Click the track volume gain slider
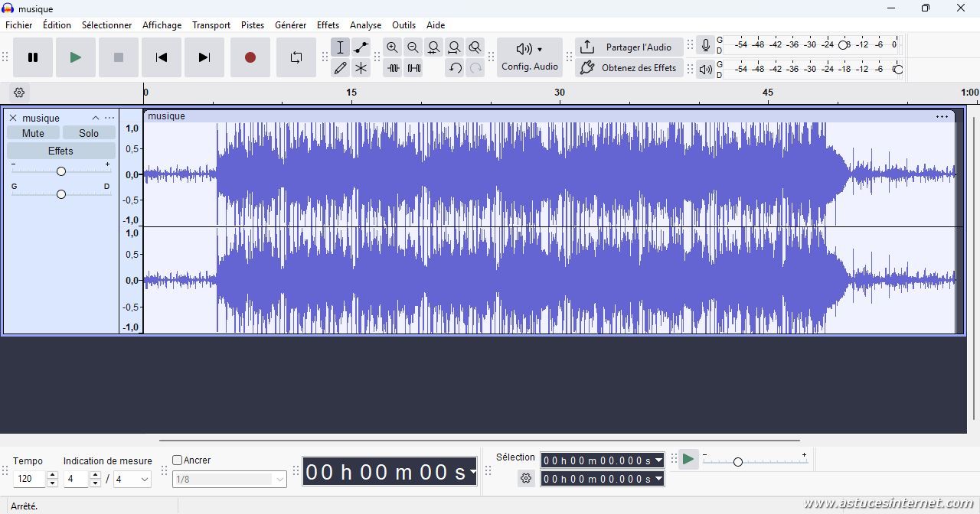 [x=61, y=171]
